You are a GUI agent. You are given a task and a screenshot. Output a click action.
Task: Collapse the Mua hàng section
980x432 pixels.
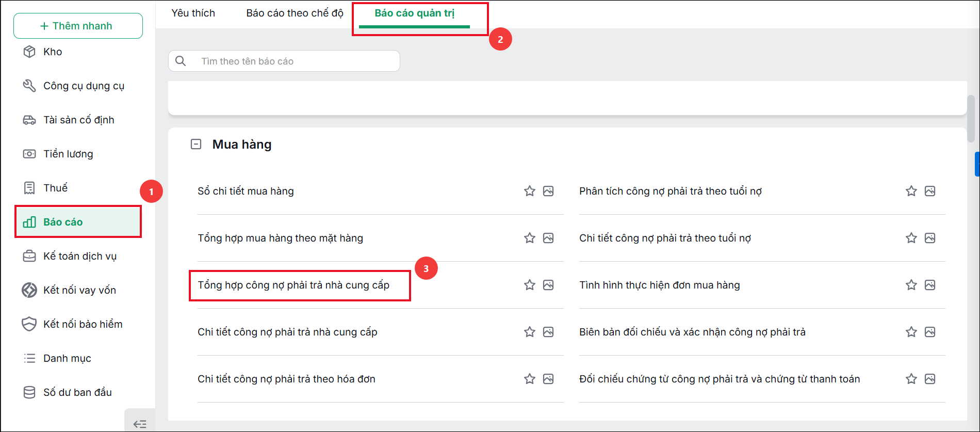(196, 144)
